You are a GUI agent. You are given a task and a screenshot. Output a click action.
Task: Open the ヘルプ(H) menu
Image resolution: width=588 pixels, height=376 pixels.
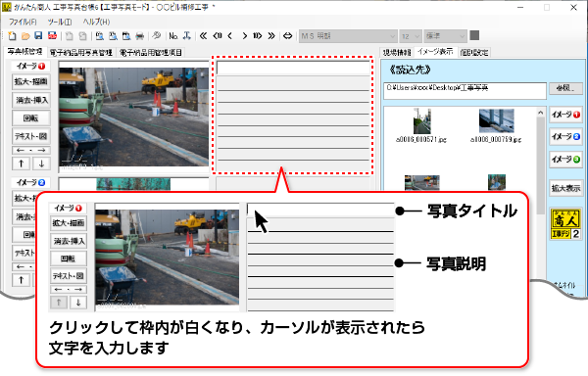click(x=96, y=22)
